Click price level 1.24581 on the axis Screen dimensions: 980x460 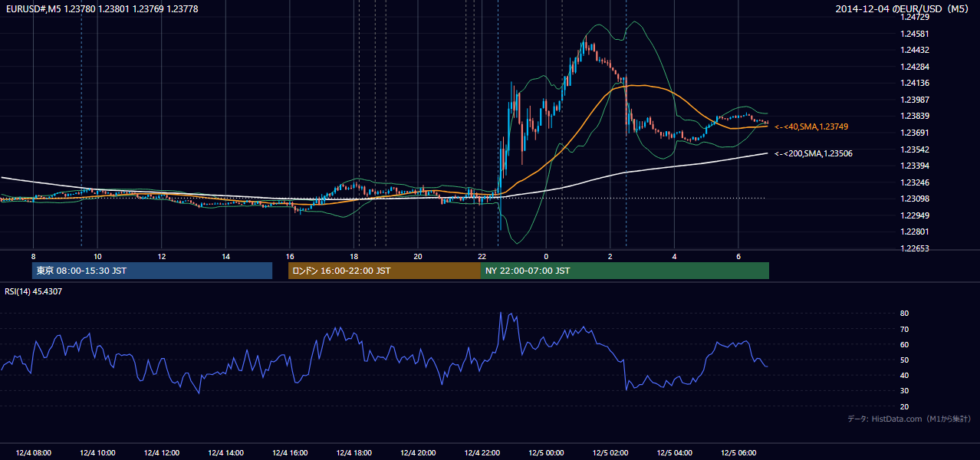pos(916,34)
